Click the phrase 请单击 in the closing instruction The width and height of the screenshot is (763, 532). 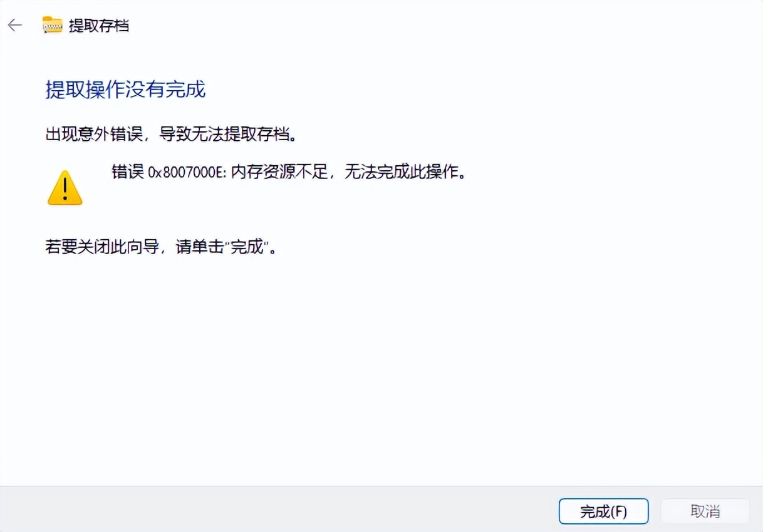(x=200, y=247)
